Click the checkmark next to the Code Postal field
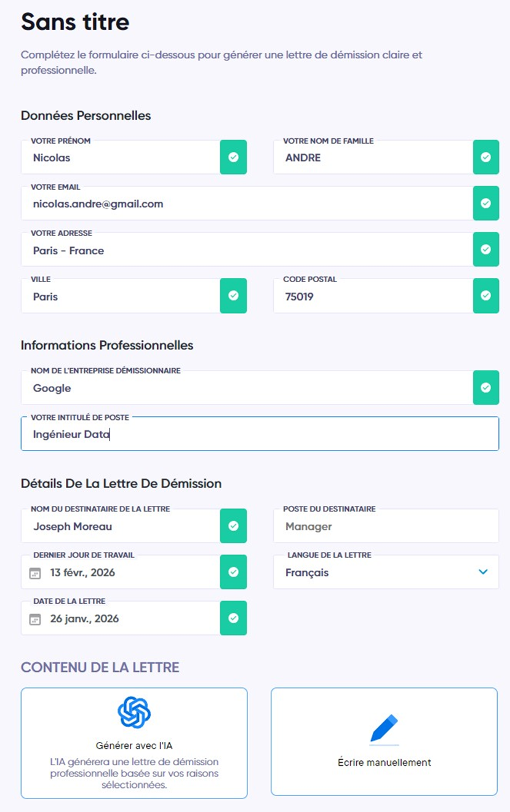This screenshot has height=812, width=510. tap(486, 296)
